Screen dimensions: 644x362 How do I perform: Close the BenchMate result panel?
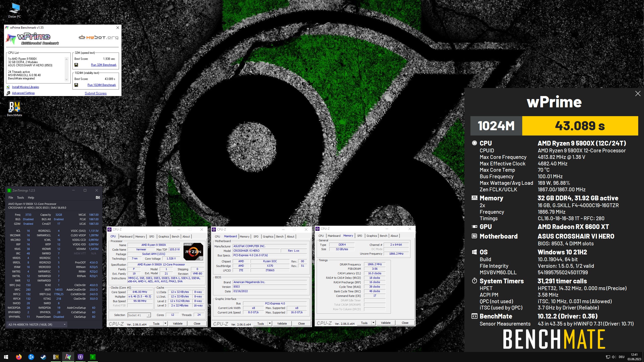pos(638,94)
